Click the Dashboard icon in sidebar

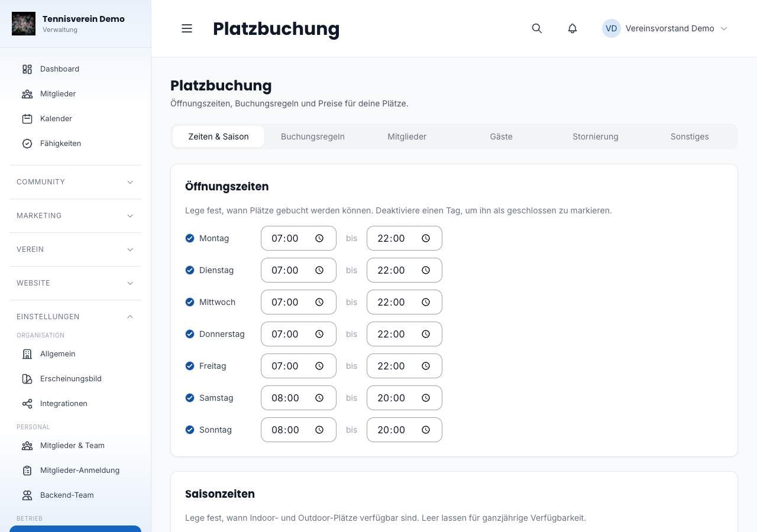[27, 69]
